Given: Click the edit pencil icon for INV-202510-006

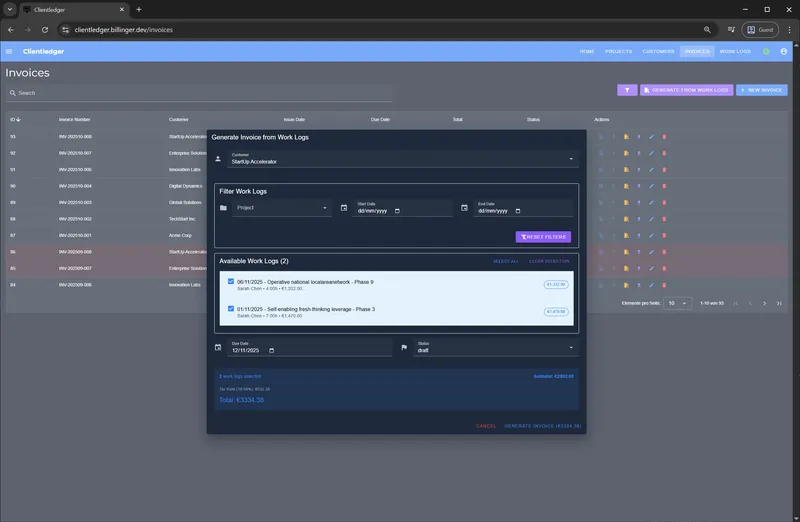Looking at the screenshot, I should point(652,170).
